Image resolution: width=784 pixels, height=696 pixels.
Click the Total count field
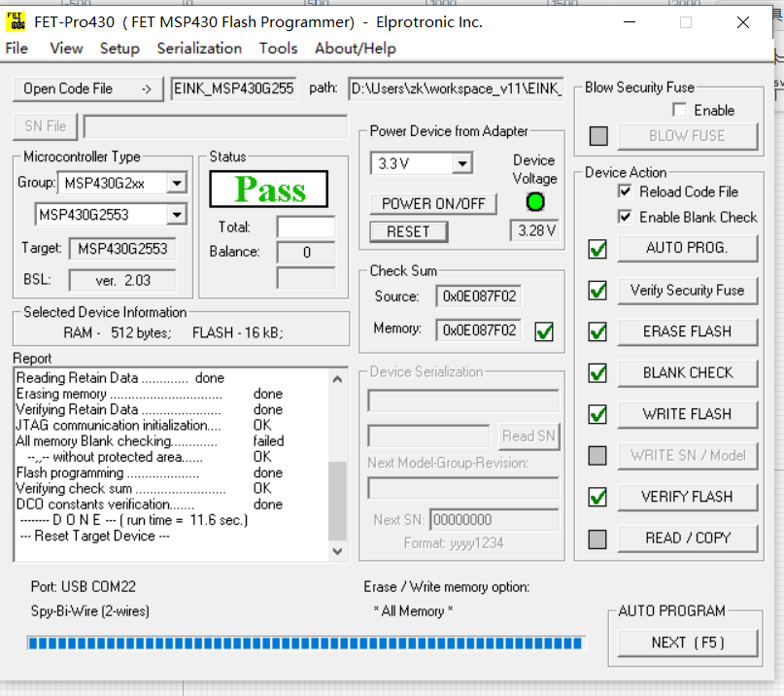pyautogui.click(x=306, y=227)
